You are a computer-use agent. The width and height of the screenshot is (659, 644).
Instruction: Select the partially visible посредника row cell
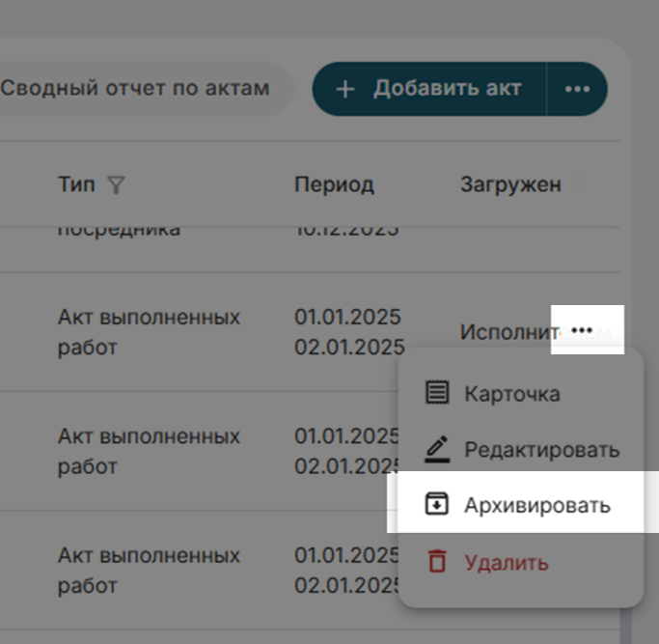[119, 231]
